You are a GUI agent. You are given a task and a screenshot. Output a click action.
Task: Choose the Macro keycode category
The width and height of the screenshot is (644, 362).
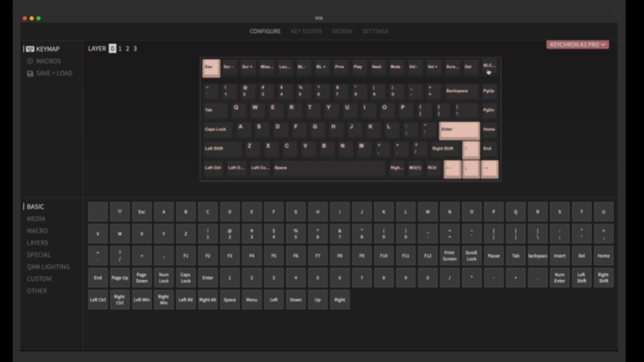pyautogui.click(x=37, y=231)
